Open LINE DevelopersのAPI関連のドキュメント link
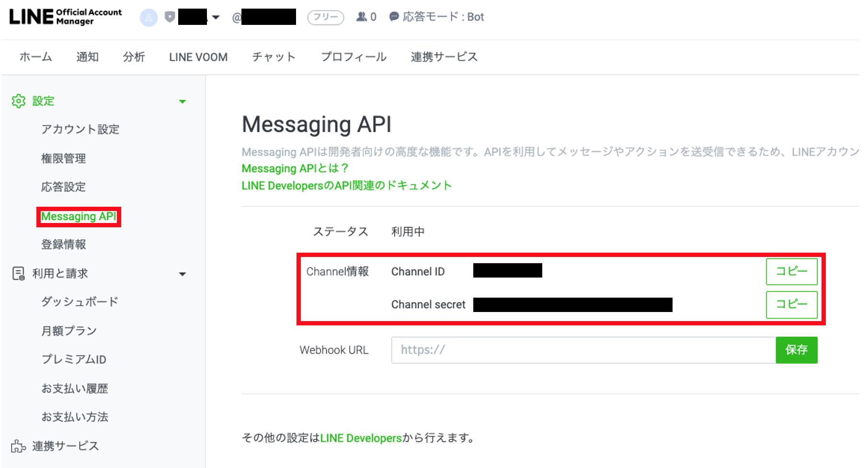 347,186
